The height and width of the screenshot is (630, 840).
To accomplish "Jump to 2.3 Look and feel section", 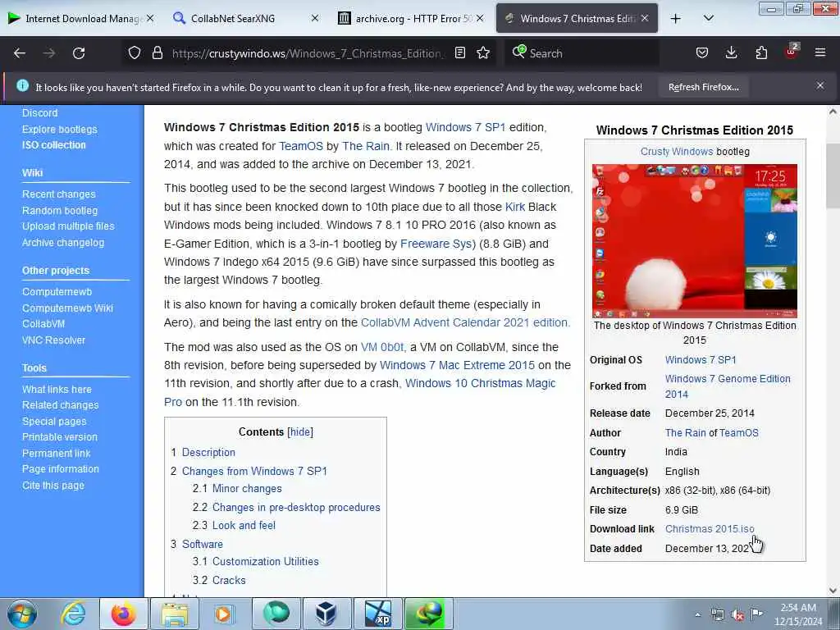I will pyautogui.click(x=244, y=526).
